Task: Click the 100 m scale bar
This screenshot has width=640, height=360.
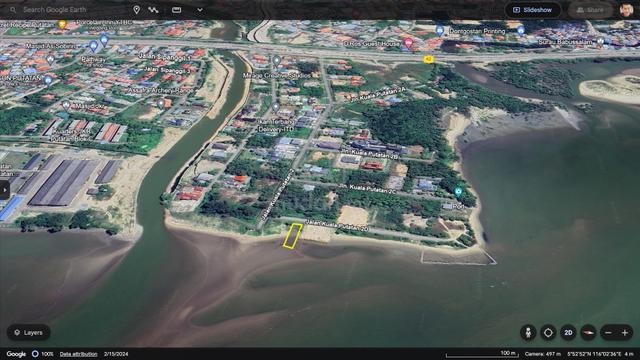Action: 482,354
